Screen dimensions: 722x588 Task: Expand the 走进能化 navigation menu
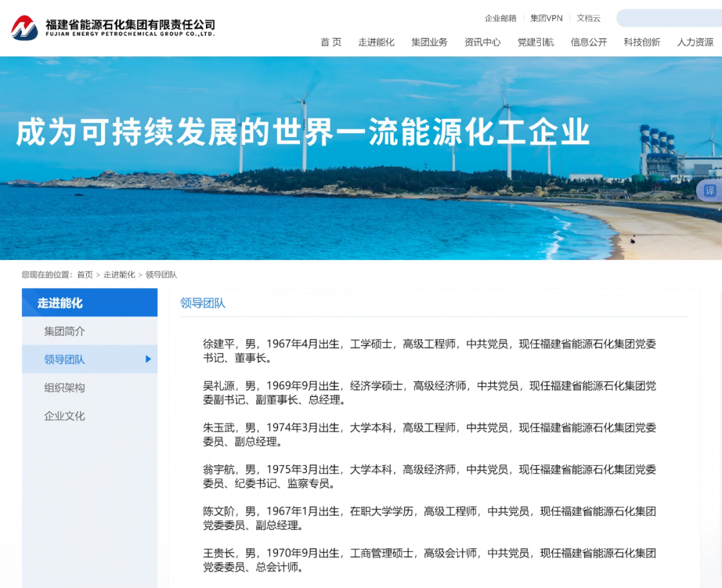376,41
